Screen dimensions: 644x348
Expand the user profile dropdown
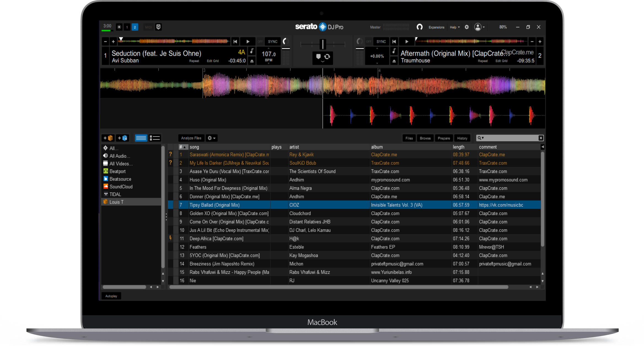[x=479, y=27]
